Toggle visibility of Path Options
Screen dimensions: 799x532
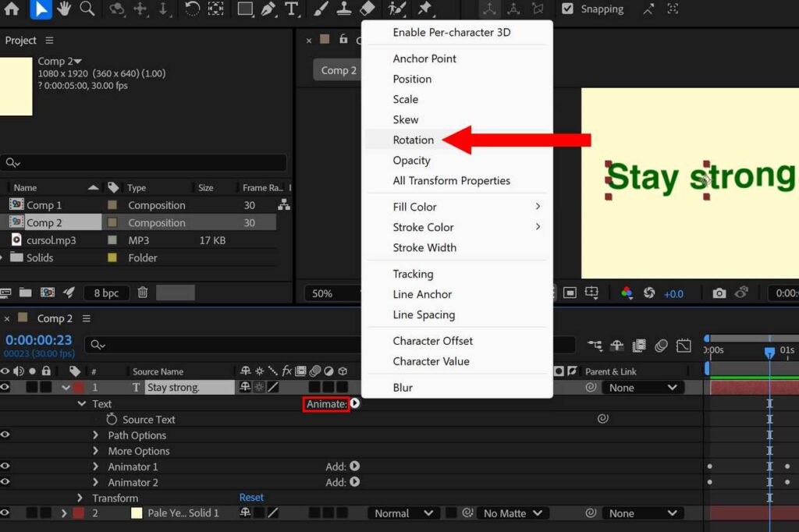tap(5, 434)
